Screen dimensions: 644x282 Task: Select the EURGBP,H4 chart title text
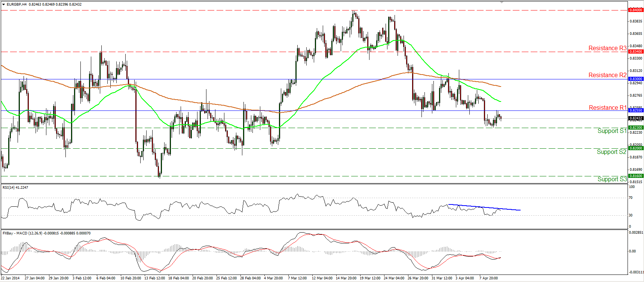[x=17, y=4]
